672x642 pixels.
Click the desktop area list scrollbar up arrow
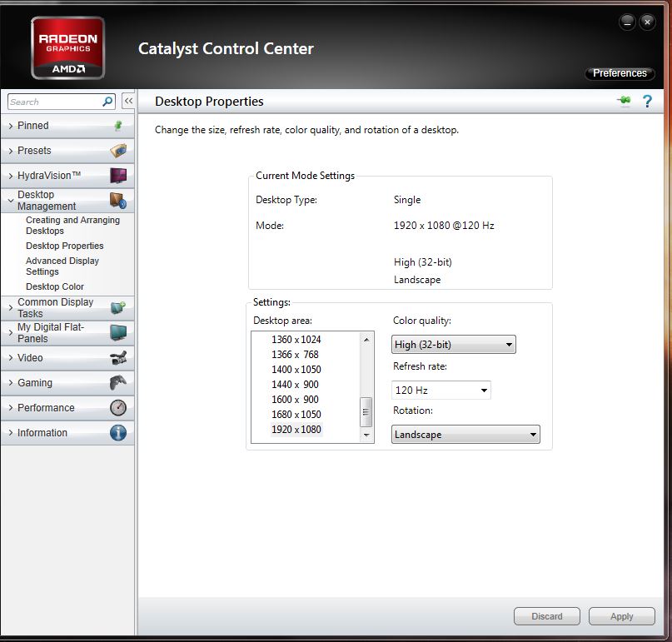[366, 340]
